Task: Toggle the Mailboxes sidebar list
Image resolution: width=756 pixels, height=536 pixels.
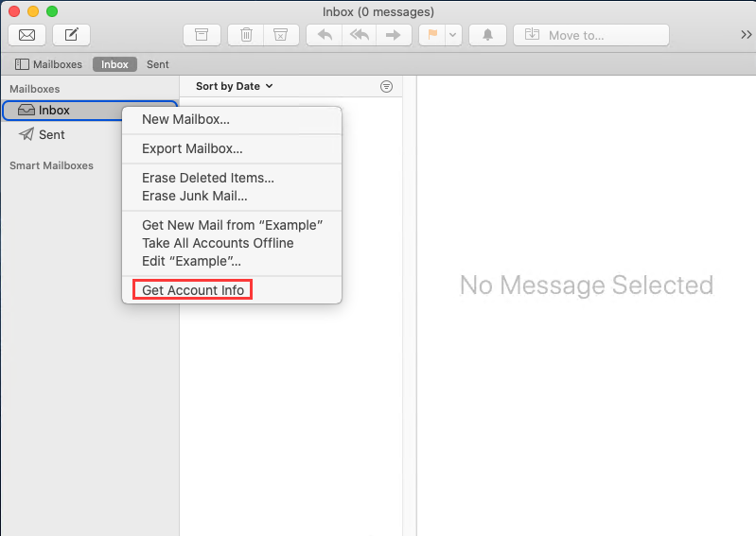Action: coord(48,64)
